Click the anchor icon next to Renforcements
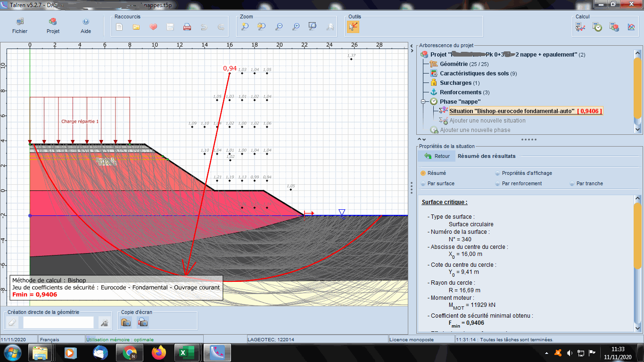The image size is (644, 362). (434, 92)
